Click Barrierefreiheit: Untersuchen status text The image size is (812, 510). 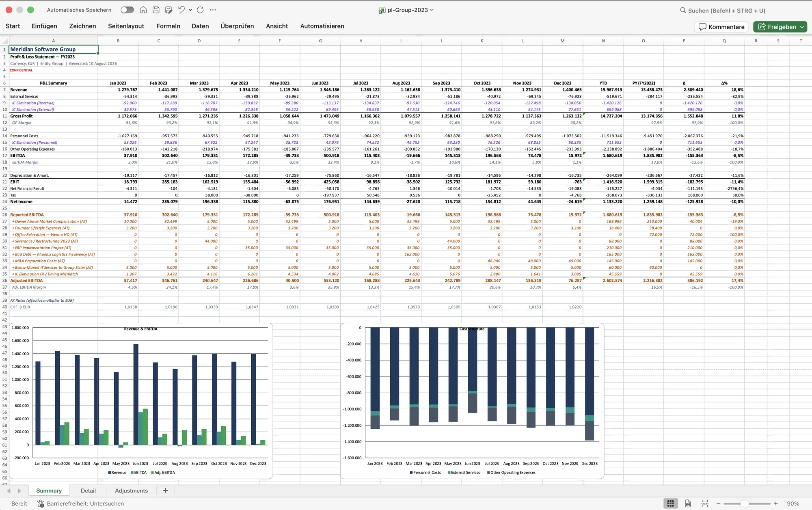click(85, 504)
